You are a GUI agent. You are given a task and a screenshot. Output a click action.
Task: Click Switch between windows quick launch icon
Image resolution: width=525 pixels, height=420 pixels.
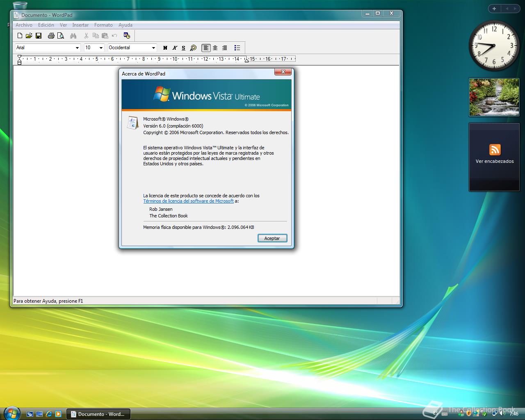(30, 414)
